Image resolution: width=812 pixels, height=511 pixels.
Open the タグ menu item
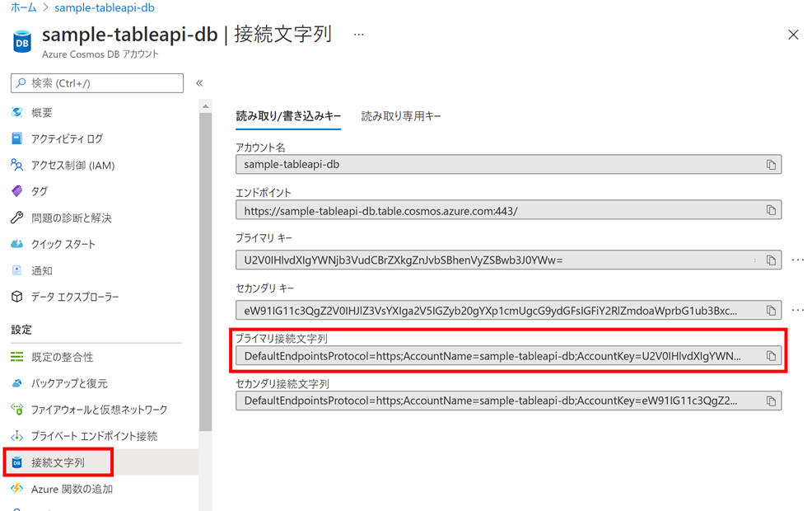(x=39, y=191)
